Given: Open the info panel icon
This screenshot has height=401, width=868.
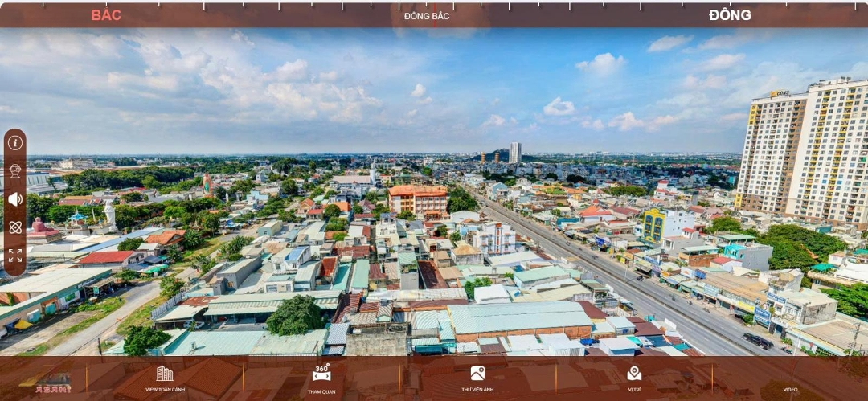Looking at the screenshot, I should pyautogui.click(x=15, y=143).
